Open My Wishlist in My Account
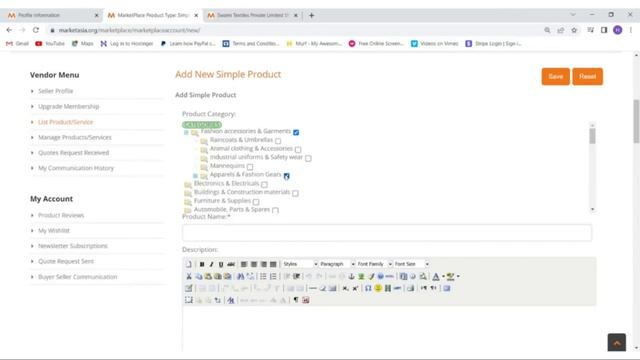Screen dimensions: 640x360 coord(54,231)
